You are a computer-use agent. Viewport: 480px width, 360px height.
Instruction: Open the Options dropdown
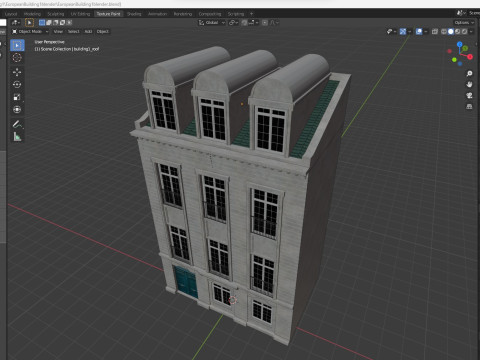coord(464,23)
